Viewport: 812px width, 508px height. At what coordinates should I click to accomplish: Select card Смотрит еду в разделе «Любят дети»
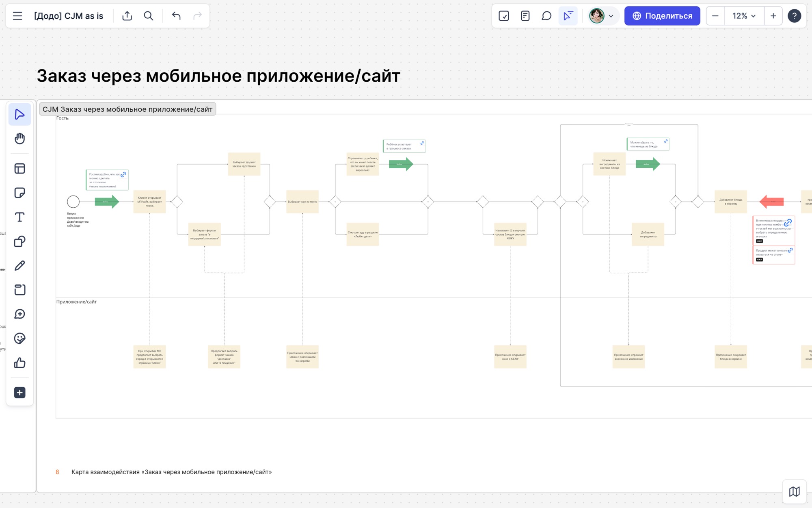coord(363,234)
